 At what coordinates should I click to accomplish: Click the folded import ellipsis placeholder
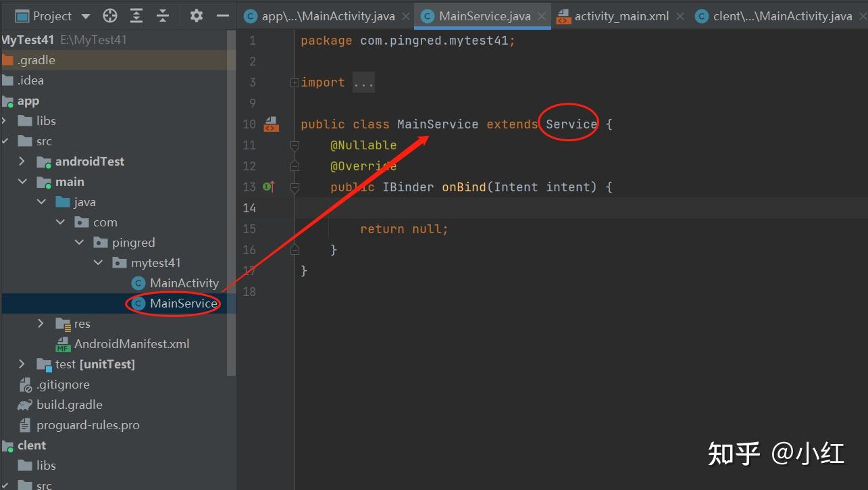point(363,82)
